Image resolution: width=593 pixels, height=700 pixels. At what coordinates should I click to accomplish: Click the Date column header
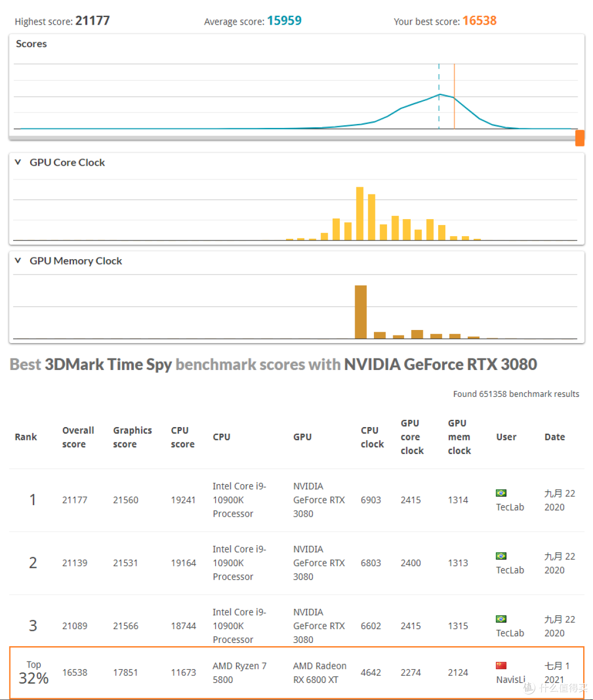point(555,437)
